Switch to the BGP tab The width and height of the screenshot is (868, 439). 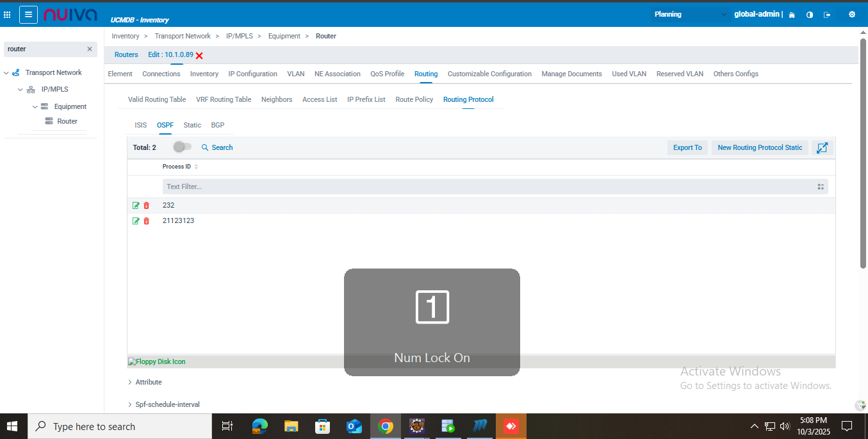(218, 126)
